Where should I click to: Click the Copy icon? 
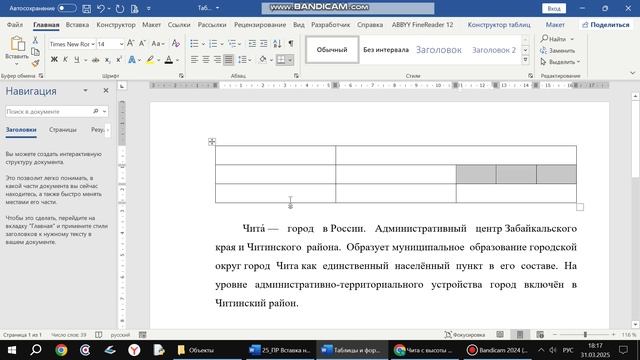(x=36, y=51)
